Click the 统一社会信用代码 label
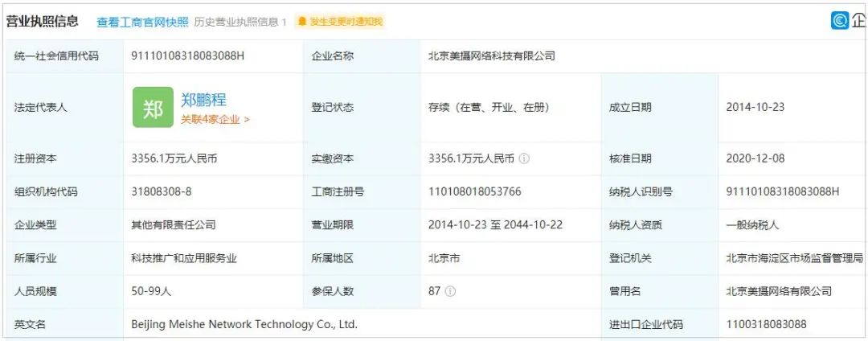The width and height of the screenshot is (868, 341). [56, 56]
